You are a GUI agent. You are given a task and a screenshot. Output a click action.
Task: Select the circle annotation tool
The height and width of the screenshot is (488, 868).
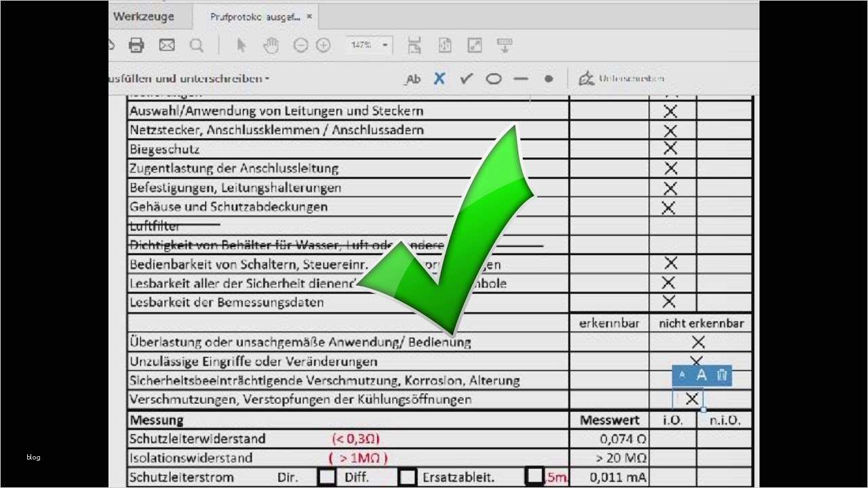click(493, 79)
